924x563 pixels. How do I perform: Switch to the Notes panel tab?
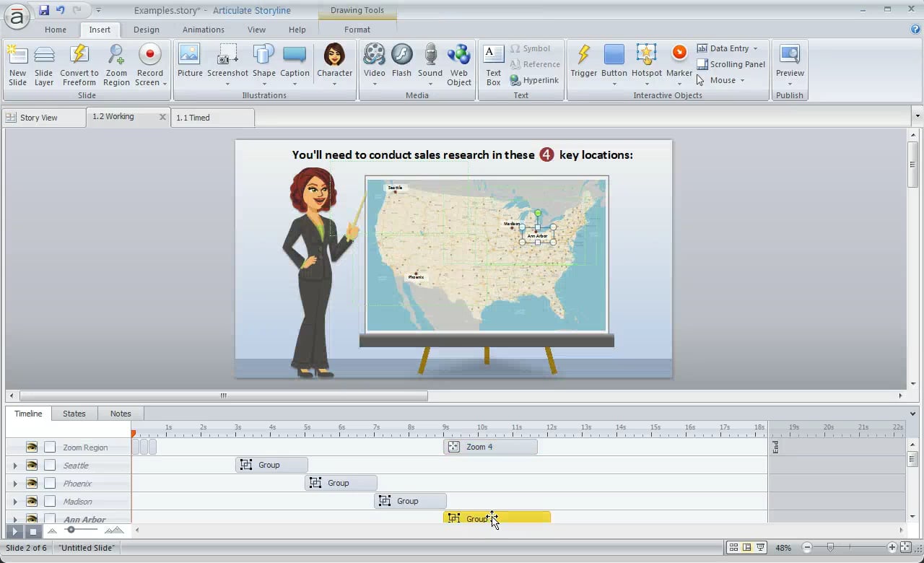pos(121,414)
